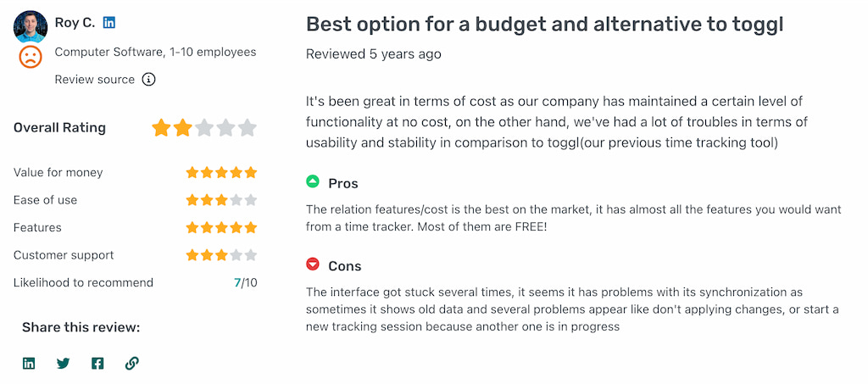
Task: Click Roy C.'s profile photo
Action: [x=31, y=26]
